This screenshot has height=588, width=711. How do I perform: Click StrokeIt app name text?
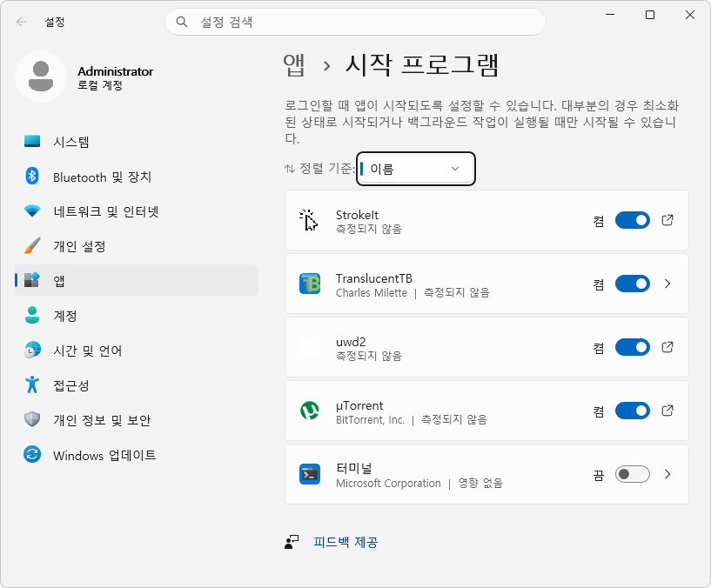point(357,215)
